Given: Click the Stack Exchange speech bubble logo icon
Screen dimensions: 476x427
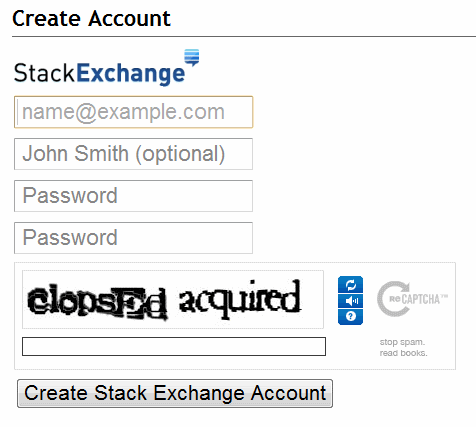Looking at the screenshot, I should 192,57.
